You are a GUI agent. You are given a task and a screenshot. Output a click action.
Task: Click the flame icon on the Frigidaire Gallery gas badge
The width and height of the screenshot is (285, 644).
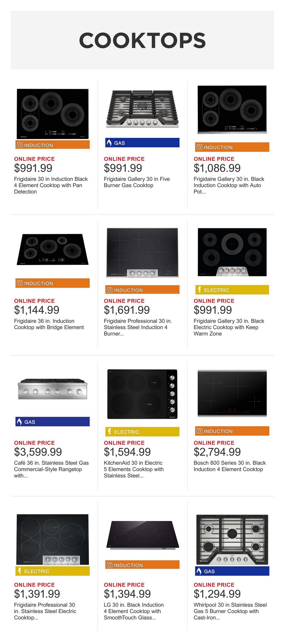click(109, 143)
